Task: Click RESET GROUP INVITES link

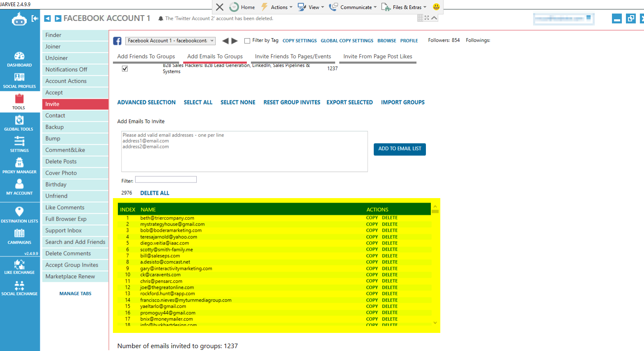Action: pos(292,102)
